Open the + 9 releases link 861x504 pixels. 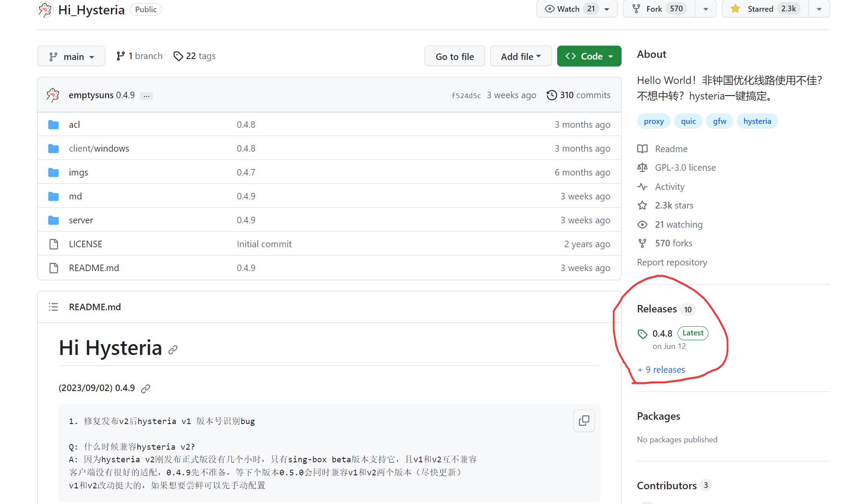(x=661, y=370)
